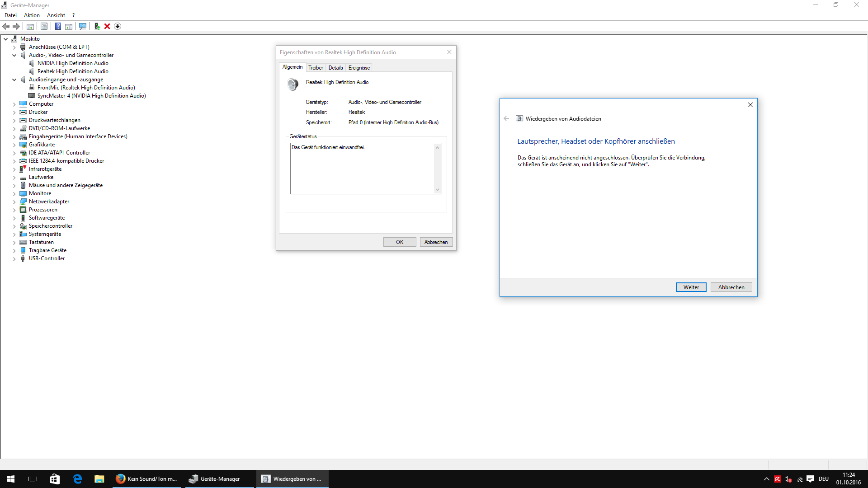Open the Avira tray icon
This screenshot has height=488, width=868.
(778, 479)
